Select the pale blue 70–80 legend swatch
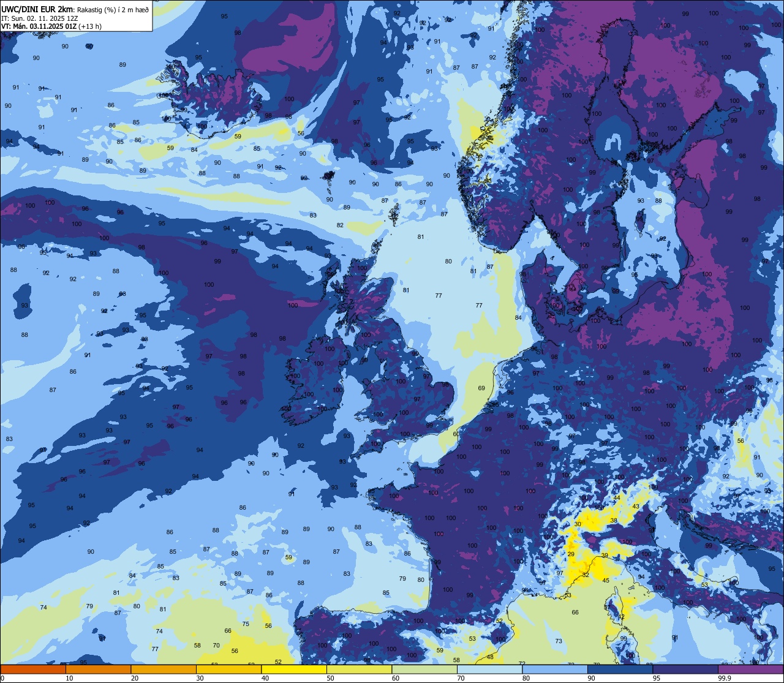 (490, 670)
